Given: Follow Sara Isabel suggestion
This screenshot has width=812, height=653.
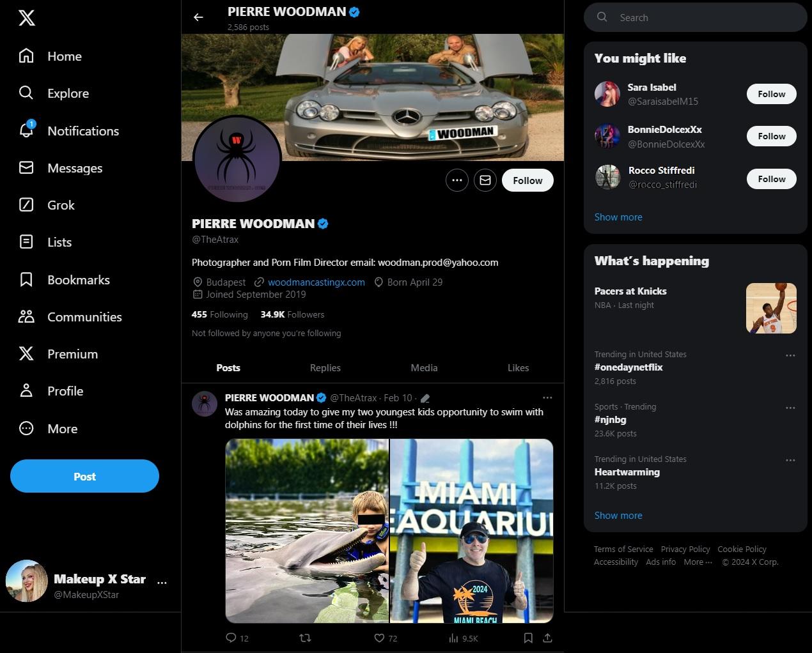Looking at the screenshot, I should pyautogui.click(x=771, y=94).
